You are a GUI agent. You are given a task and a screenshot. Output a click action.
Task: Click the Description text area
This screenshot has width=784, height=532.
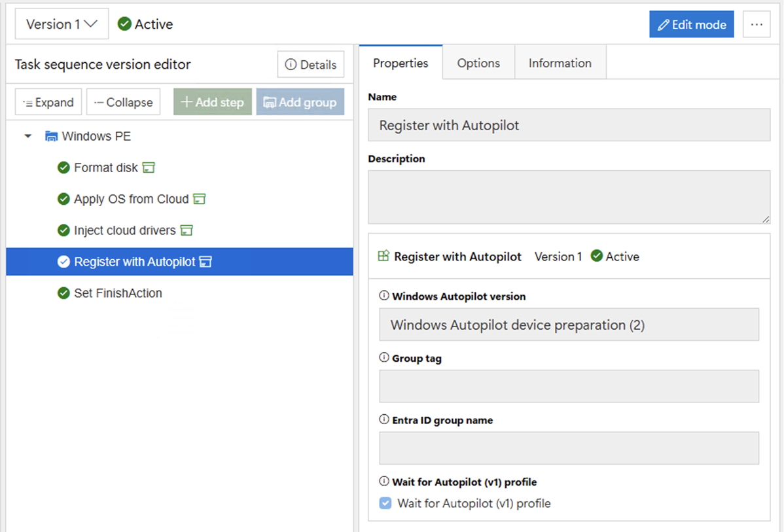(x=569, y=197)
